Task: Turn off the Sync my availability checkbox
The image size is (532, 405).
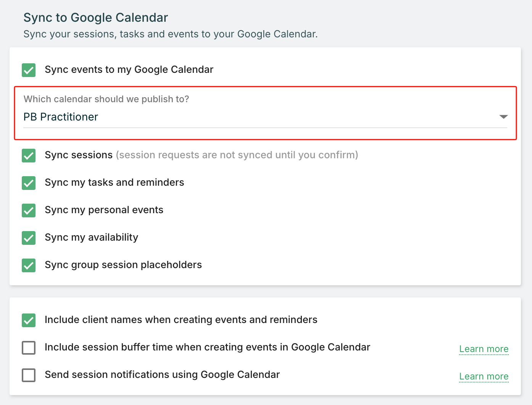Action: (29, 238)
